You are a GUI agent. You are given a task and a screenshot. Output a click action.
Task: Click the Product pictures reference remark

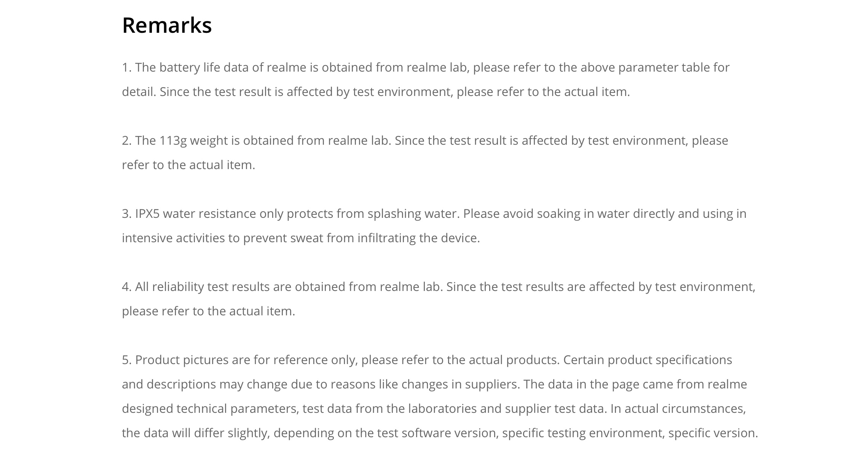(440, 396)
